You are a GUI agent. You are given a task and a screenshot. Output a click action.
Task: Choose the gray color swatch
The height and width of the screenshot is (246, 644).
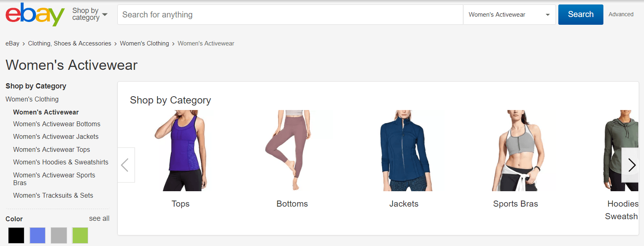59,235
